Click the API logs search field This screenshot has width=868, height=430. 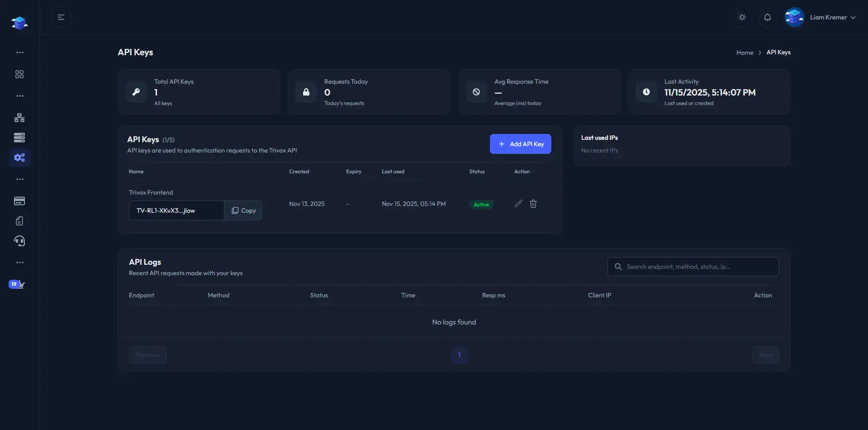coord(693,266)
